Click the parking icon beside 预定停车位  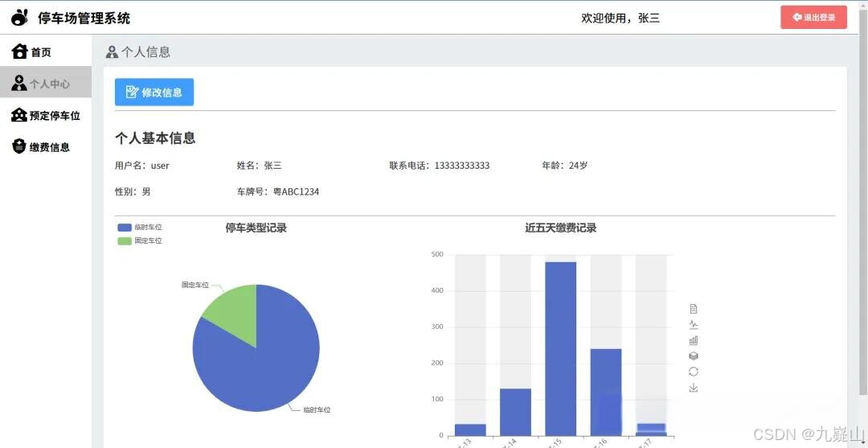(x=19, y=115)
